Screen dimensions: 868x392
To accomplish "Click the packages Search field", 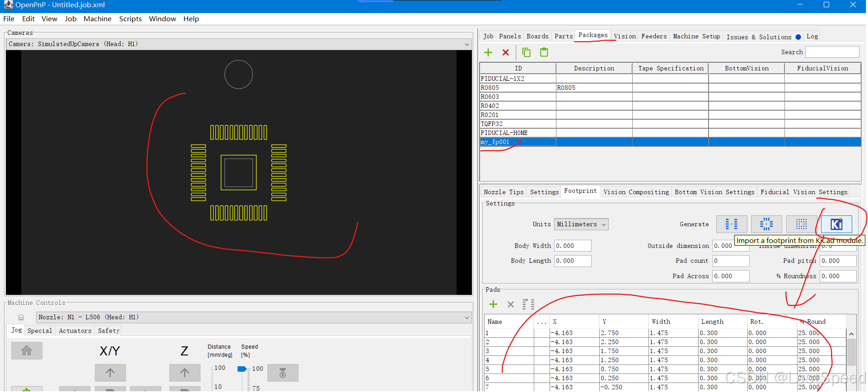I will point(832,52).
